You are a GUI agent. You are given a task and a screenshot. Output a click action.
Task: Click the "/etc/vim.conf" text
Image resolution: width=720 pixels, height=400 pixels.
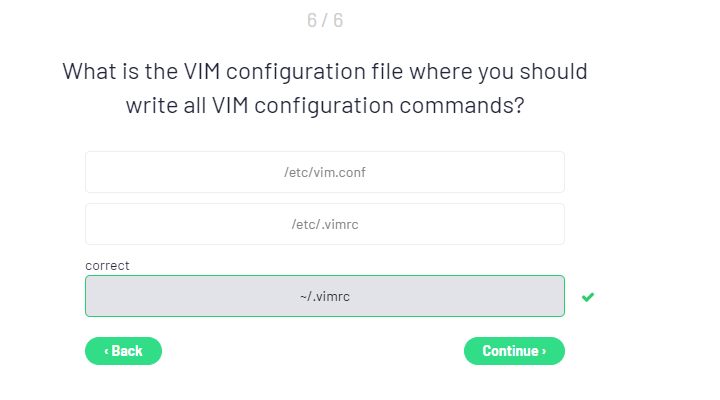pos(324,172)
